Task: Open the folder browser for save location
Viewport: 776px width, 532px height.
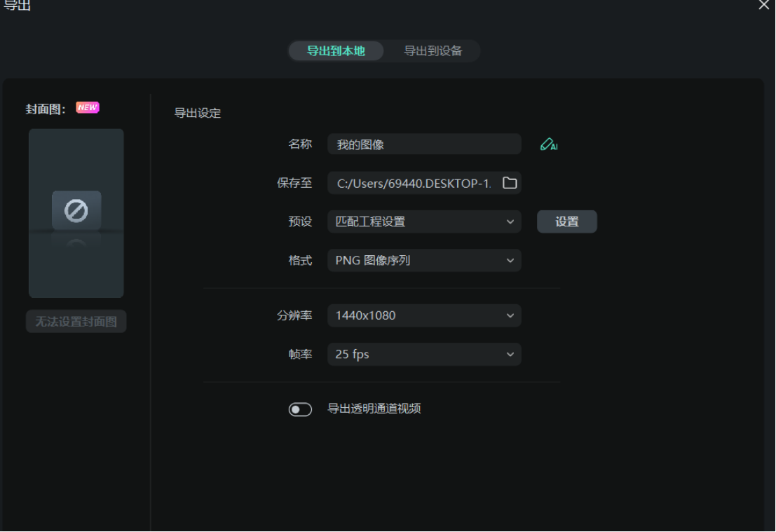Action: [511, 182]
